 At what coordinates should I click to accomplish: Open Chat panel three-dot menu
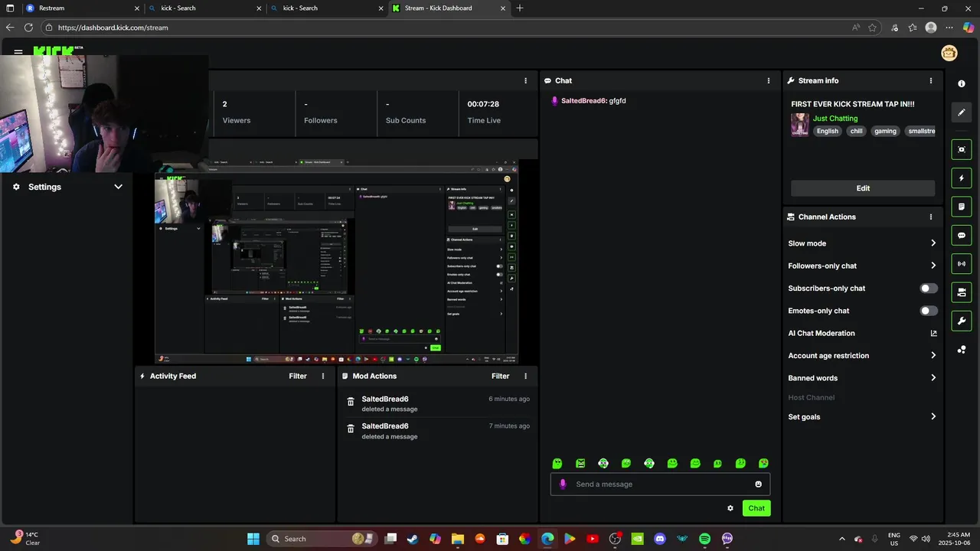(x=769, y=80)
